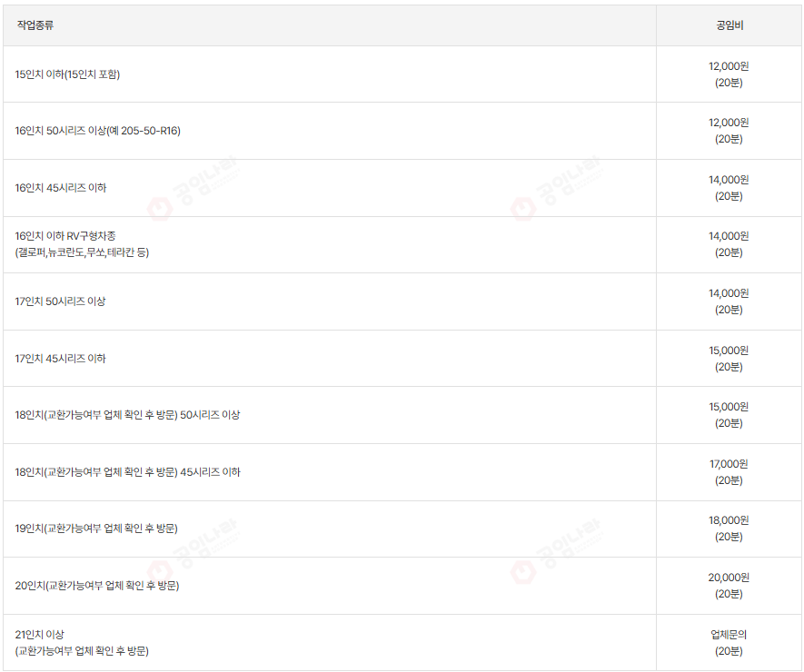Click the 20,000원 price cell

click(x=729, y=578)
